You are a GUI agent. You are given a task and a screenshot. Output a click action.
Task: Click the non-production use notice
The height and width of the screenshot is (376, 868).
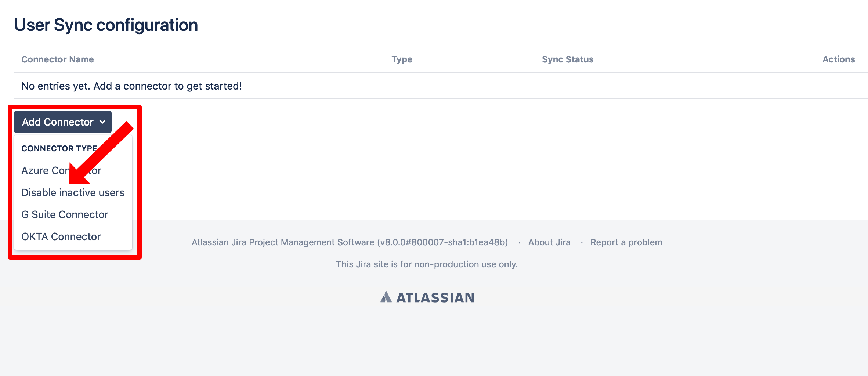click(427, 264)
